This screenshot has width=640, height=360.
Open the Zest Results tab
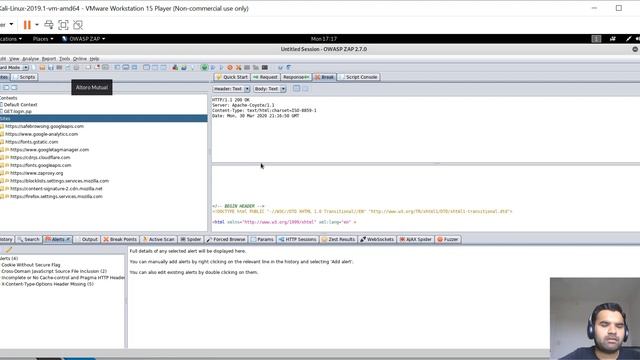[338, 239]
